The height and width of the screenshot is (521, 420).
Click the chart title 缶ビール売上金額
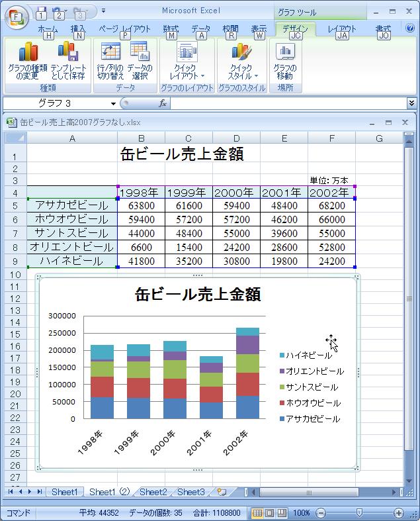click(x=198, y=295)
